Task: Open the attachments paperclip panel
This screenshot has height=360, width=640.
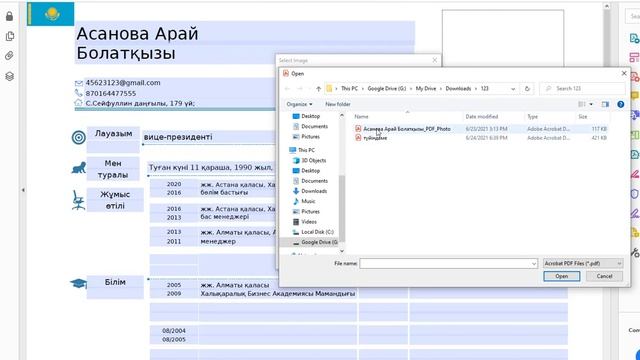Action: coord(9,56)
